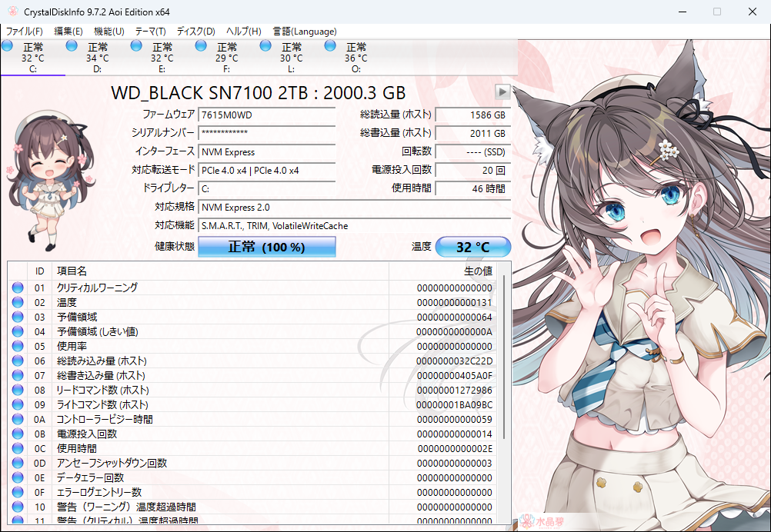Click the O: drive status orb

point(331,47)
